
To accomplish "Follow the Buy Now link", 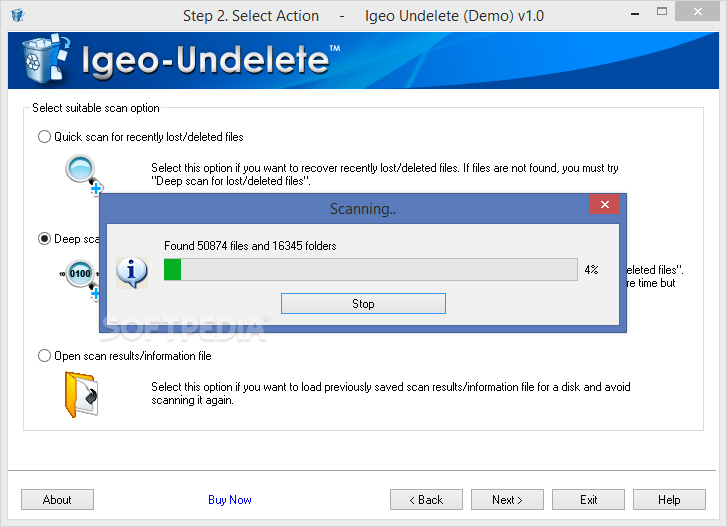I will pyautogui.click(x=230, y=500).
